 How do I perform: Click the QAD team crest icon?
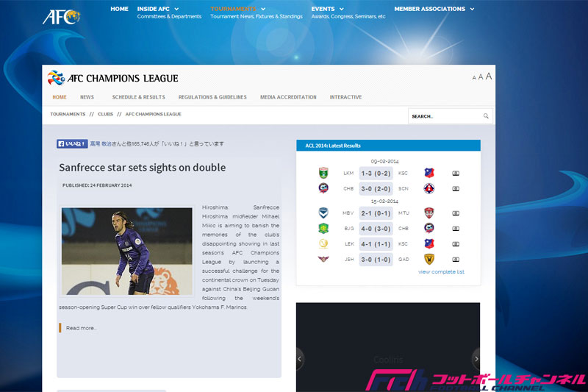click(429, 259)
